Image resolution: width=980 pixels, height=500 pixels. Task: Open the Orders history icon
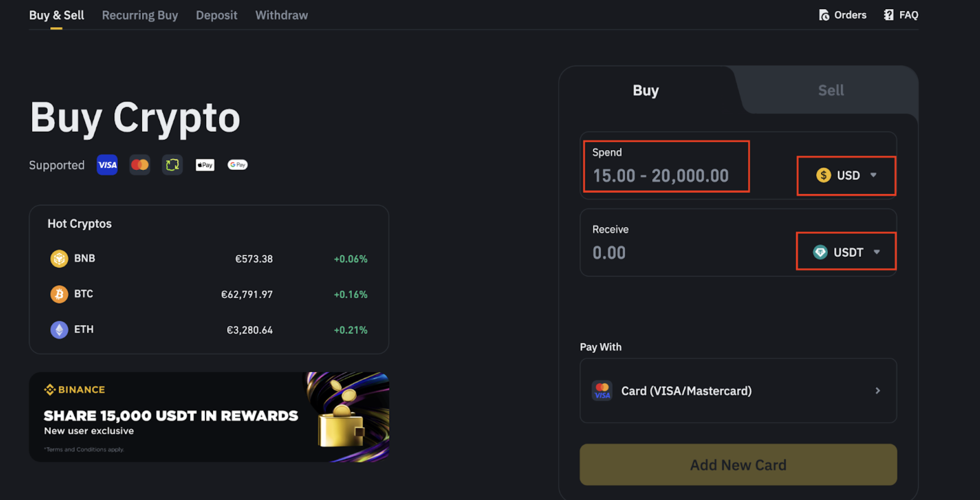coord(824,15)
